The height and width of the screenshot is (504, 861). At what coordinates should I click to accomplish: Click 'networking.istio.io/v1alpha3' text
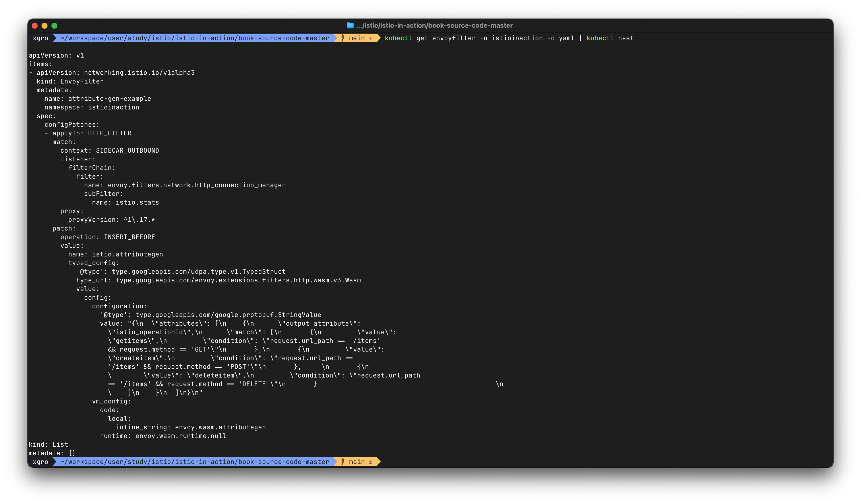[139, 73]
